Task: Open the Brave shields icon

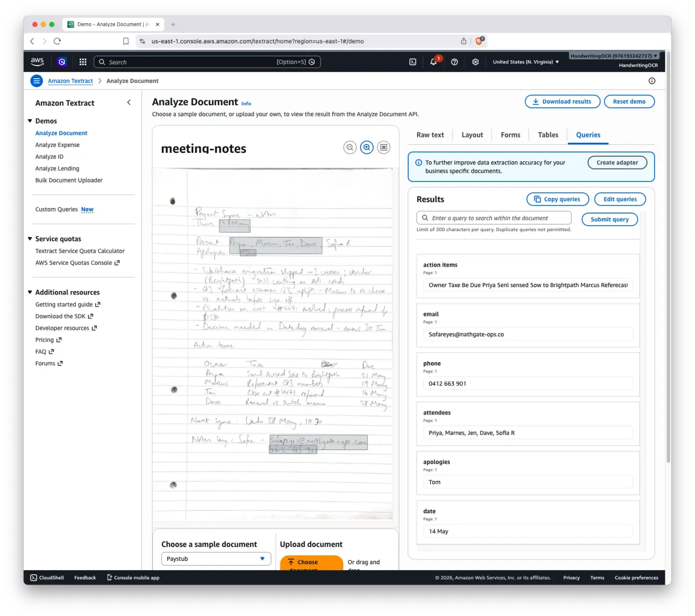Action: (x=480, y=41)
